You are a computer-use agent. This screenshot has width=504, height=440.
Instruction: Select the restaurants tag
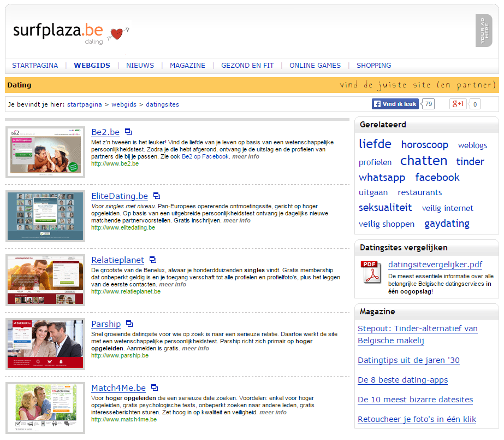[x=420, y=192]
